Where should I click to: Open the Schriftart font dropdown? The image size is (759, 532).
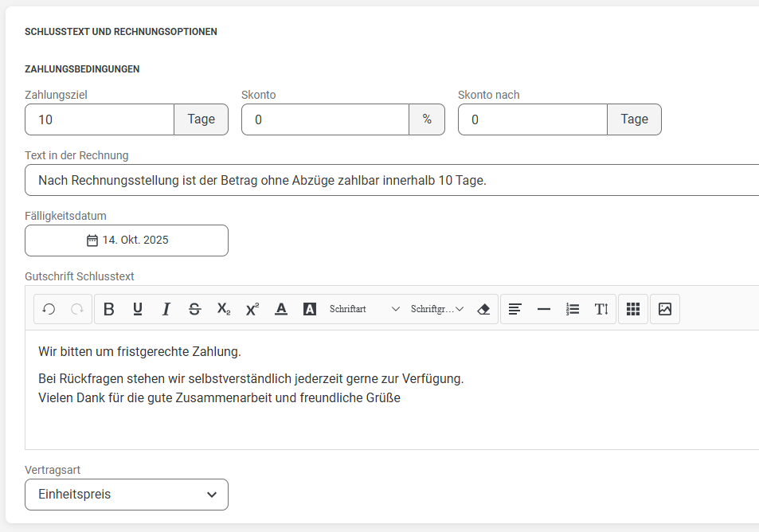[x=365, y=309]
